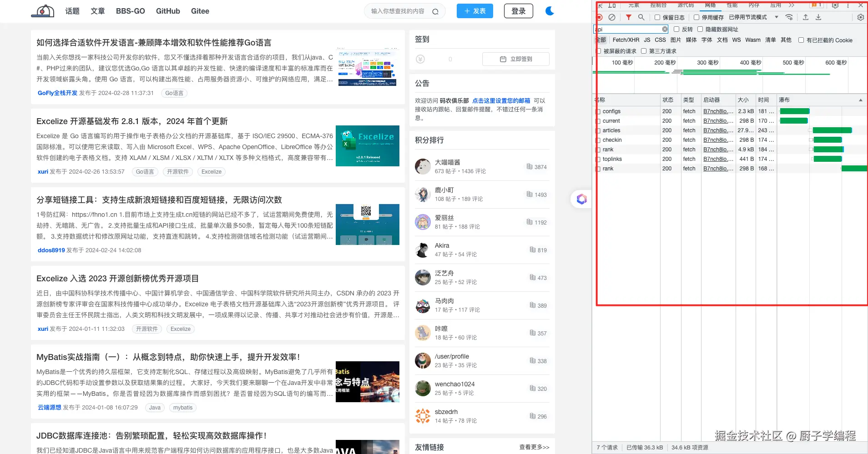Select the inspect element tool in DevTools
Image resolution: width=868 pixels, height=454 pixels.
pyautogui.click(x=600, y=6)
